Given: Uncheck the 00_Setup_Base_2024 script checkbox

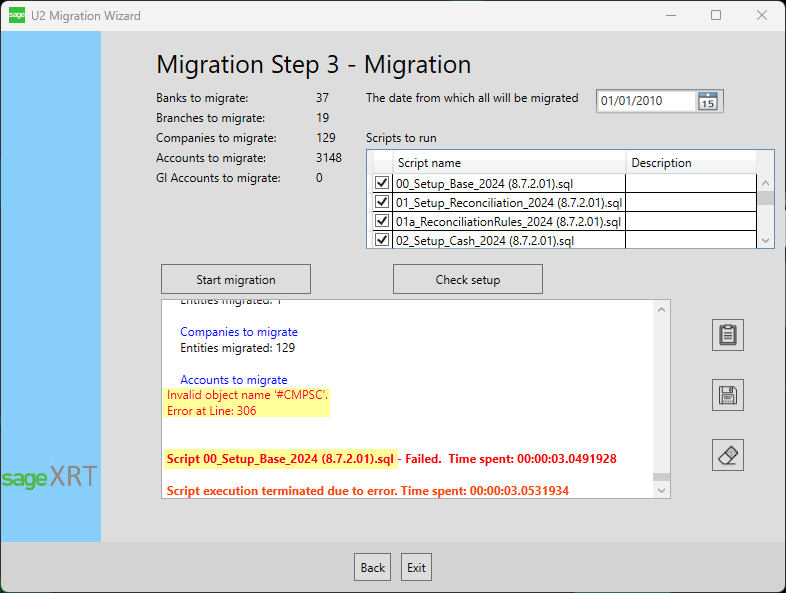Looking at the screenshot, I should pos(381,183).
